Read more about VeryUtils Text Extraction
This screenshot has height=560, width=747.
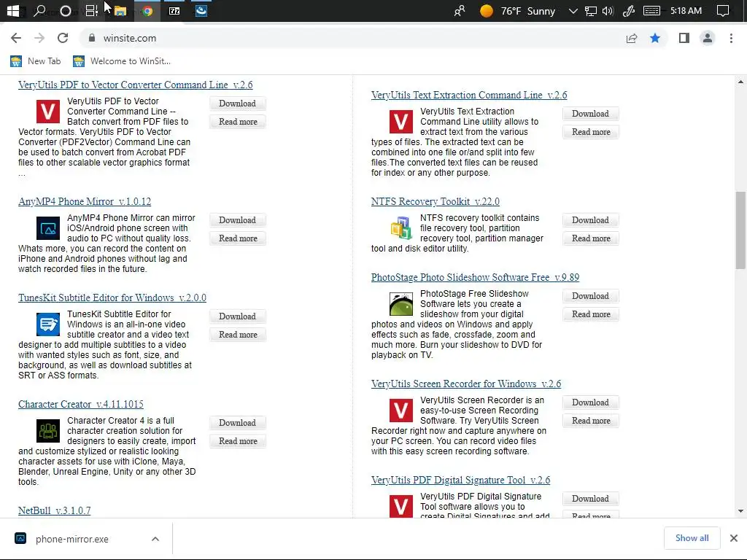pyautogui.click(x=590, y=132)
